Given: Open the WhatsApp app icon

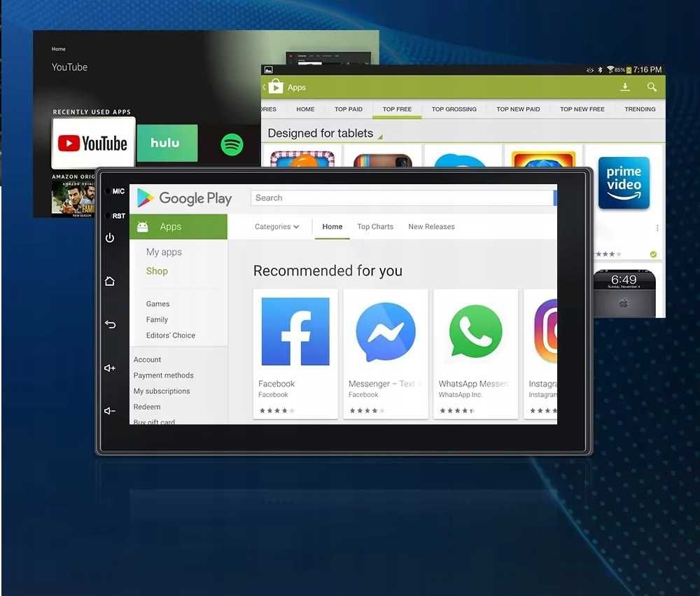Looking at the screenshot, I should [476, 331].
